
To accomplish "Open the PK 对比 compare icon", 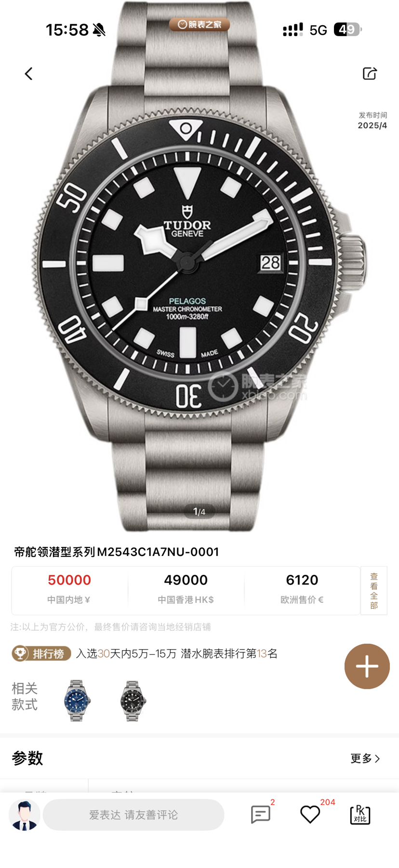I will coord(360,814).
